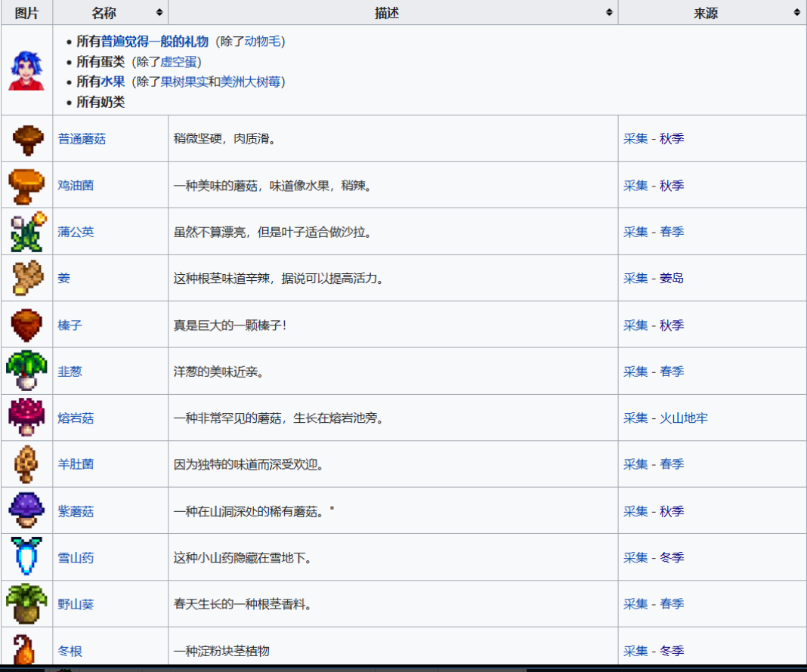807x672 pixels.
Task: Open the 果树果实 link
Action: point(184,82)
